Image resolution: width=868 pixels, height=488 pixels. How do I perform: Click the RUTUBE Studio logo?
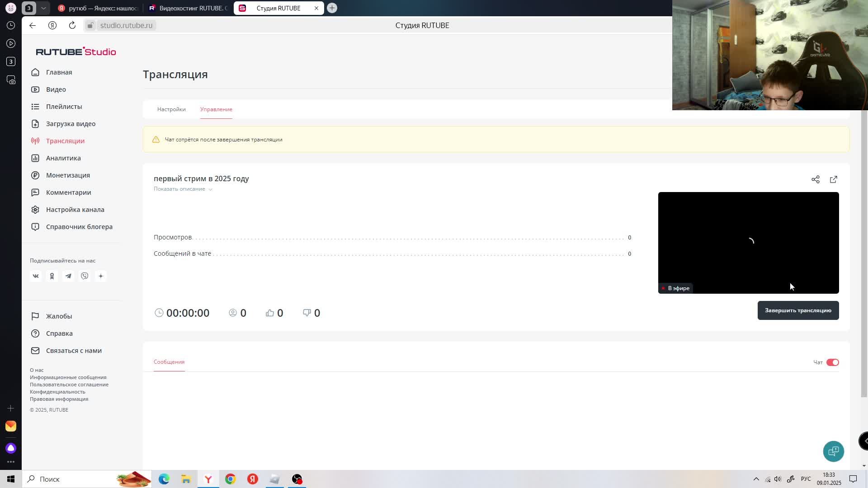[76, 52]
